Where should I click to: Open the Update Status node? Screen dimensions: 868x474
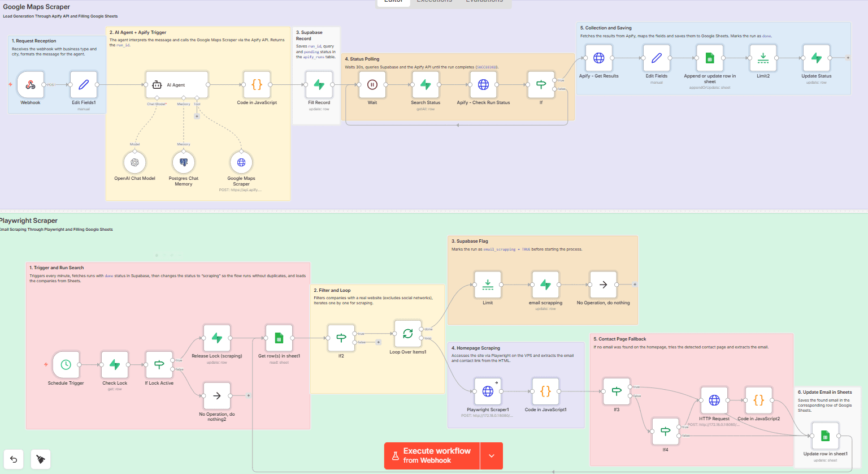(817, 58)
